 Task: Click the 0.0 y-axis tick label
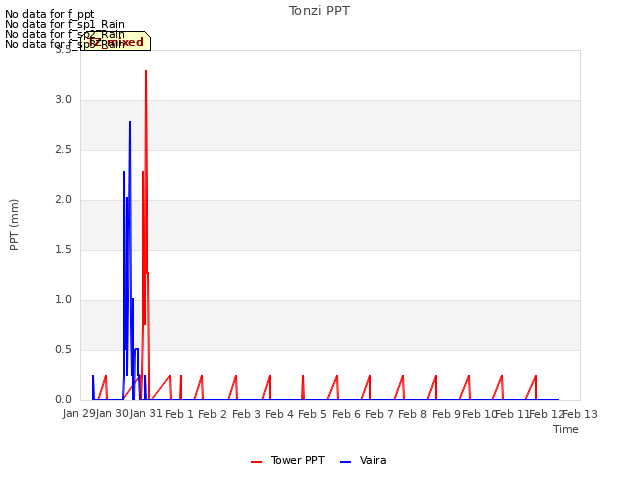63,400
